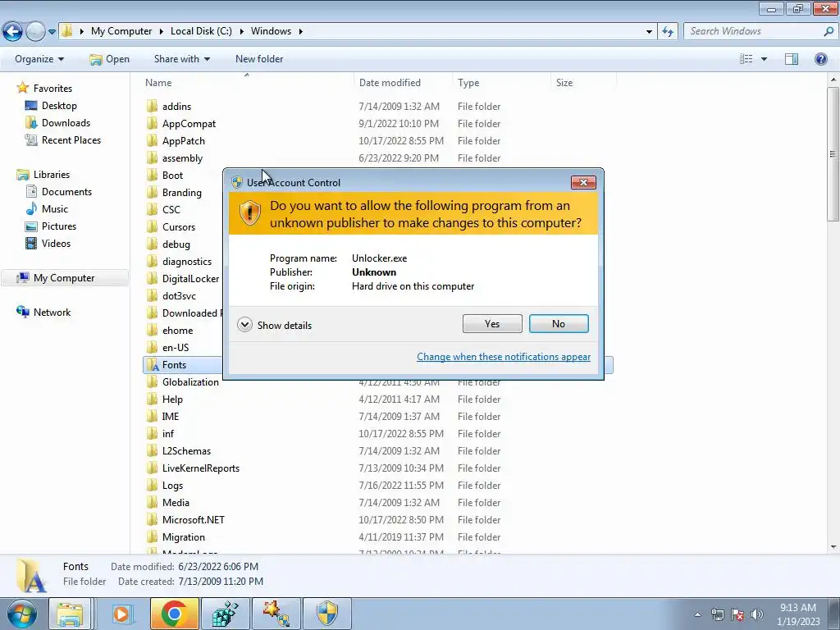The width and height of the screenshot is (840, 630).
Task: Select the Migration folder icon
Action: click(152, 536)
